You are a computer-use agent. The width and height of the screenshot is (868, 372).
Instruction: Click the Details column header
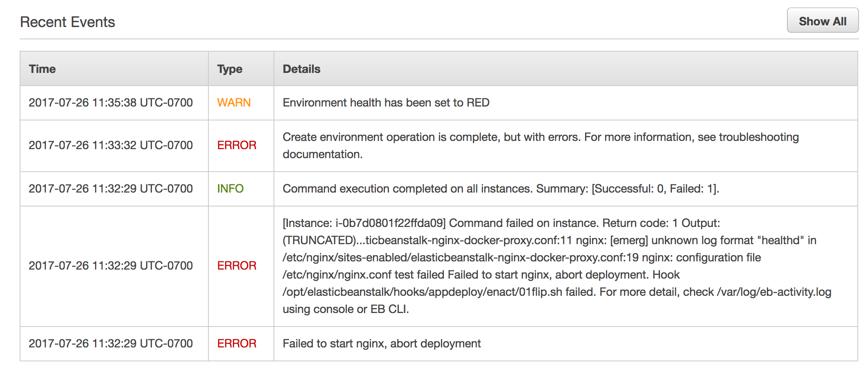301,69
